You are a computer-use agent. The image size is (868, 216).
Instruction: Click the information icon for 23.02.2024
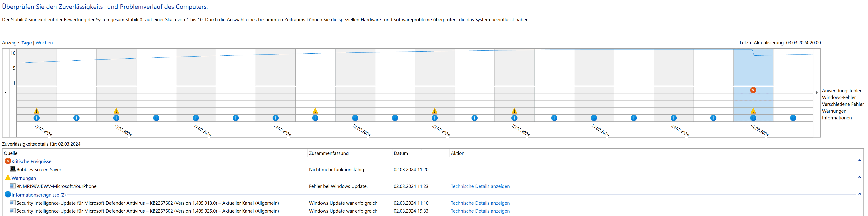pos(435,118)
